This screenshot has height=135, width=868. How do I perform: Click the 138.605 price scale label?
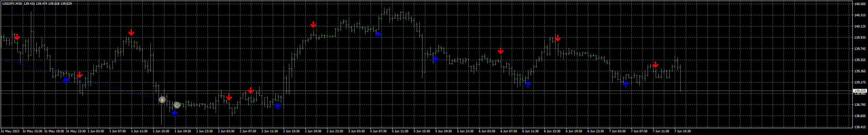click(860, 116)
